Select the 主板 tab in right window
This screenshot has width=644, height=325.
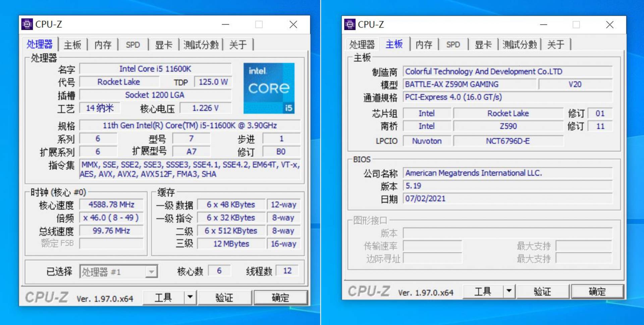point(394,44)
